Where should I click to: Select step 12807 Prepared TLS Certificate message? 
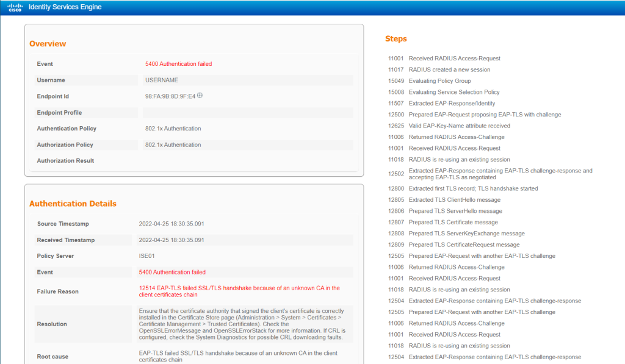coord(443,222)
